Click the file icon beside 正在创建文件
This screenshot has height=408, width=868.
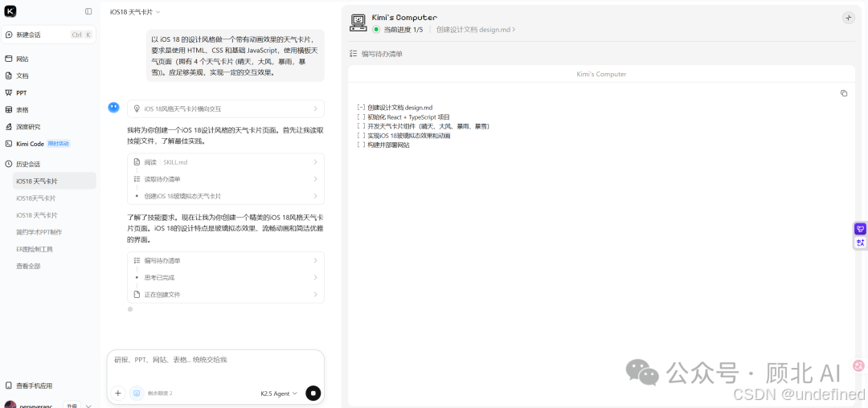tap(137, 295)
